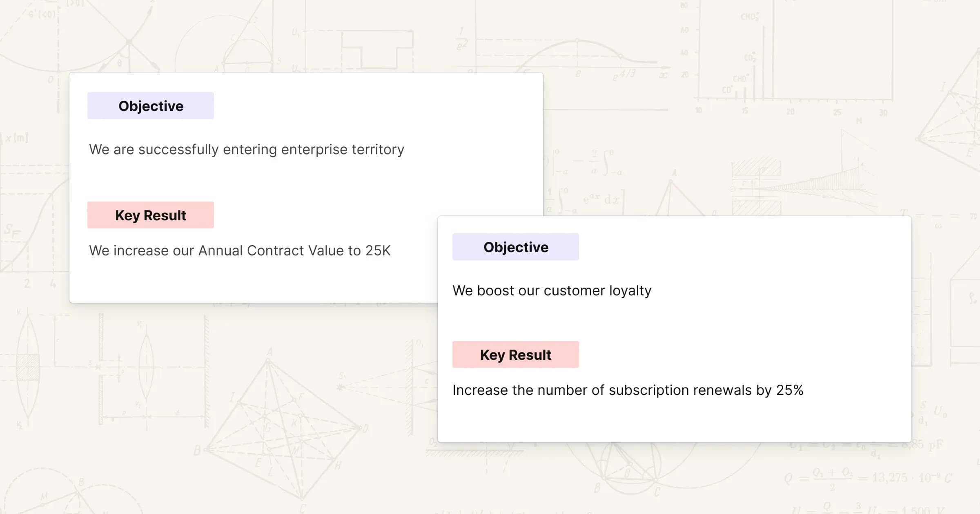Click the subscription renewals key result text

point(628,390)
